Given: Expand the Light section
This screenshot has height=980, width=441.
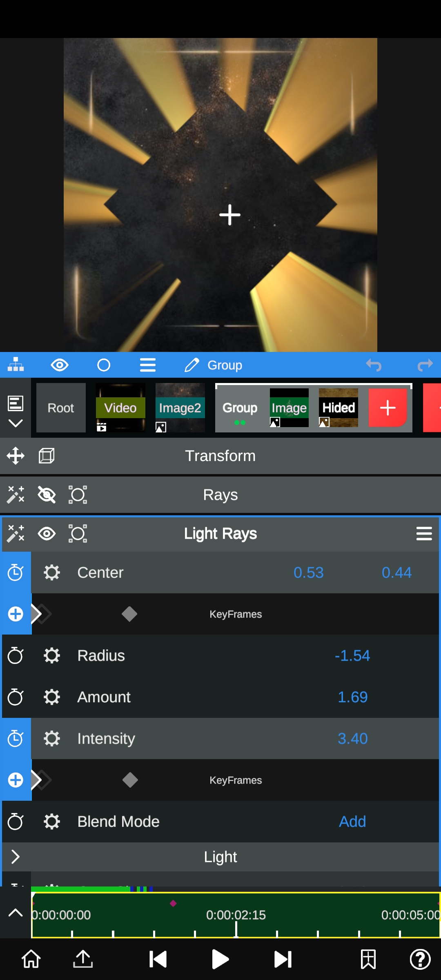Looking at the screenshot, I should (x=16, y=857).
